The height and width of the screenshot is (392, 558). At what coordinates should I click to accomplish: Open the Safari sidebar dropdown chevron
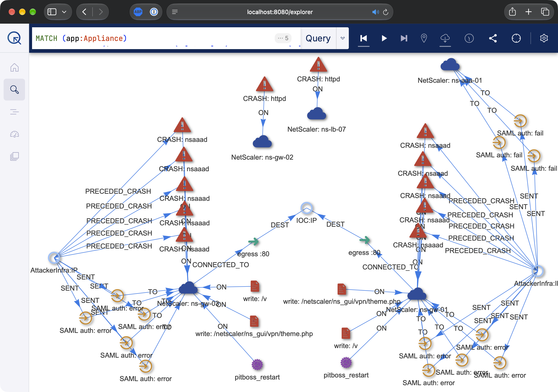64,12
